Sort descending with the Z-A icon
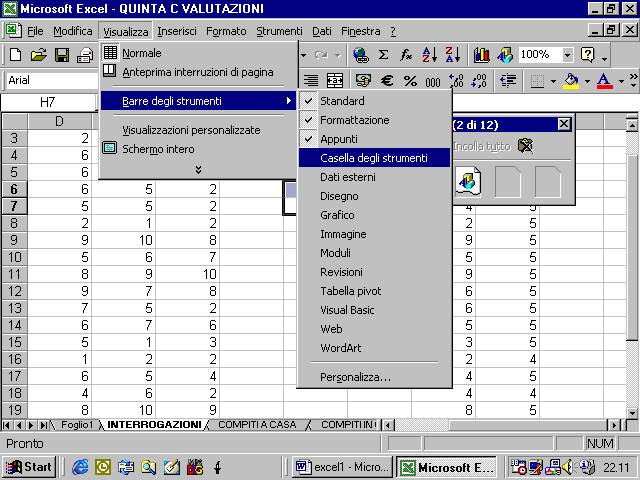 453,55
